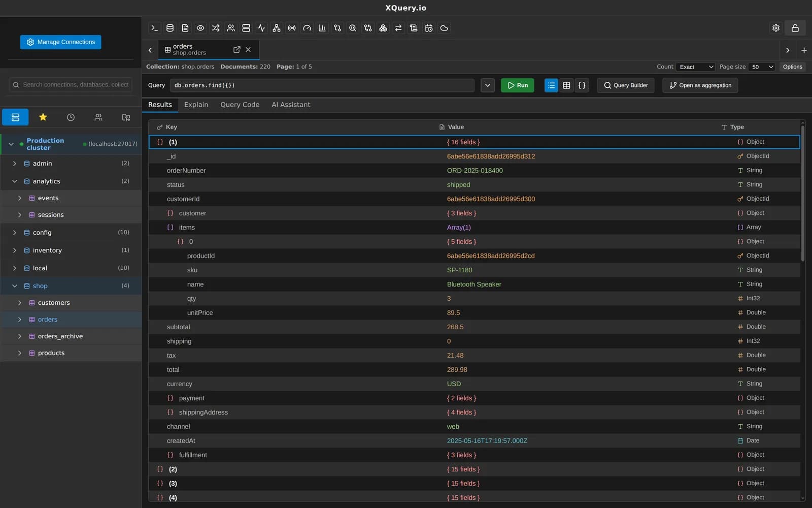Click the cloud icon in toolbar

(444, 28)
